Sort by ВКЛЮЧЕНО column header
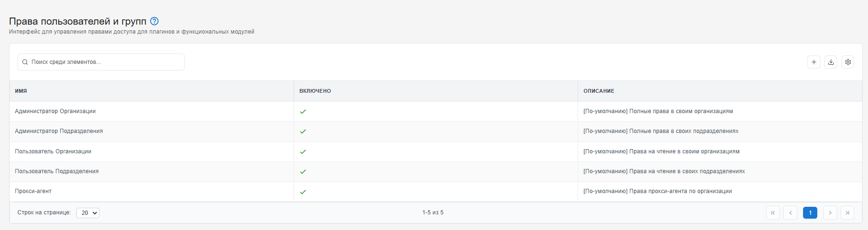Screen dimensions: 868x230 point(315,91)
